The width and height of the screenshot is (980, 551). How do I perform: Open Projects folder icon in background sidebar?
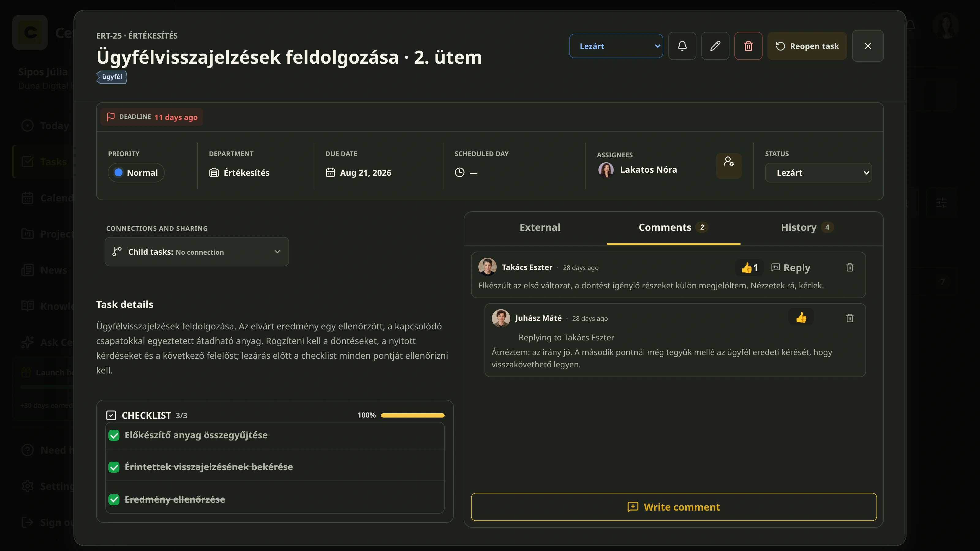(x=27, y=234)
